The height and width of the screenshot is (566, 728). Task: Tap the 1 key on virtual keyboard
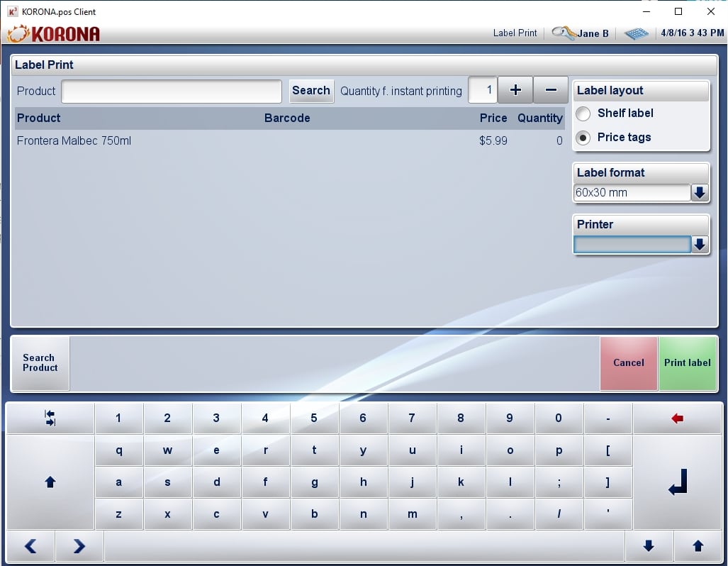pos(118,418)
